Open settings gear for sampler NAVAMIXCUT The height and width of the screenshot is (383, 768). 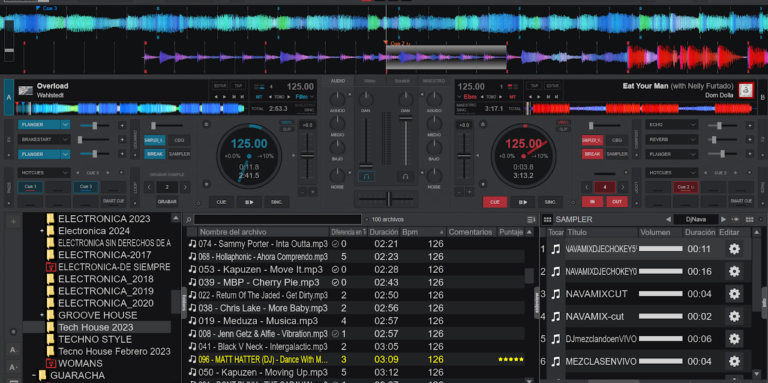click(x=734, y=294)
